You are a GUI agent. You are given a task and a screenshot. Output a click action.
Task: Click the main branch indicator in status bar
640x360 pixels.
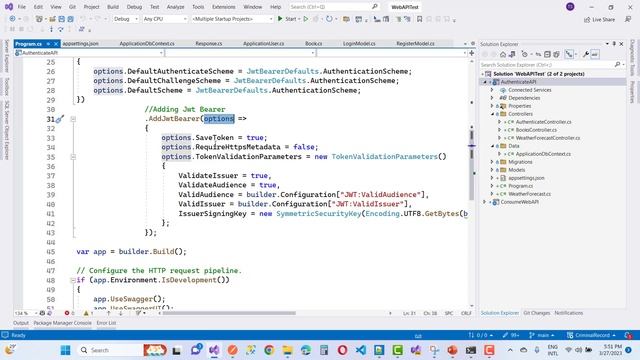click(542, 335)
